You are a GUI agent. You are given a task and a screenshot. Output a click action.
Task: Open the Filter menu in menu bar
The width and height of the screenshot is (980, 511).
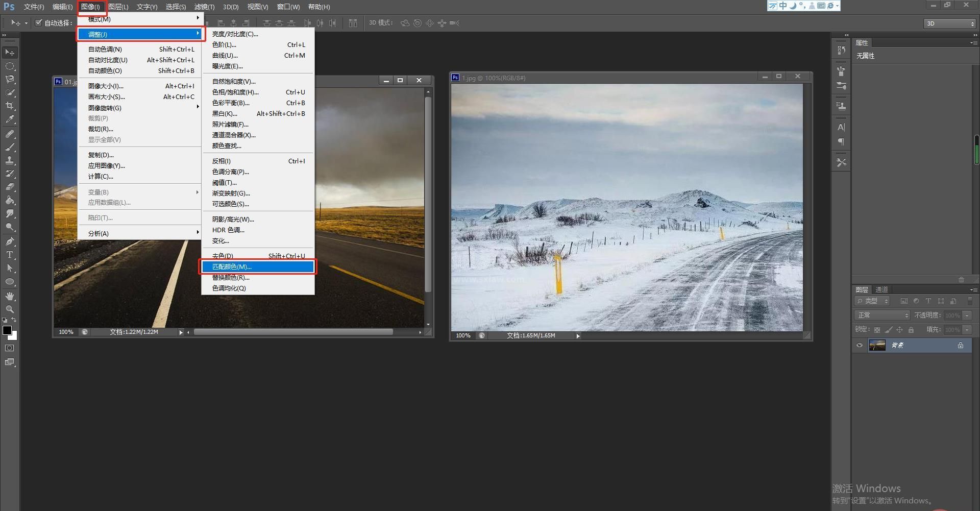click(204, 7)
